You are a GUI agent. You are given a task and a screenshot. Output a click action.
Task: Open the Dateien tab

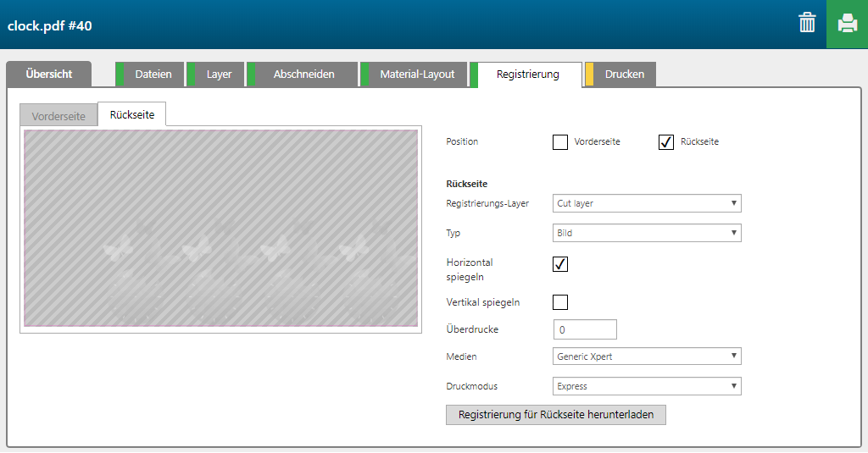point(153,75)
